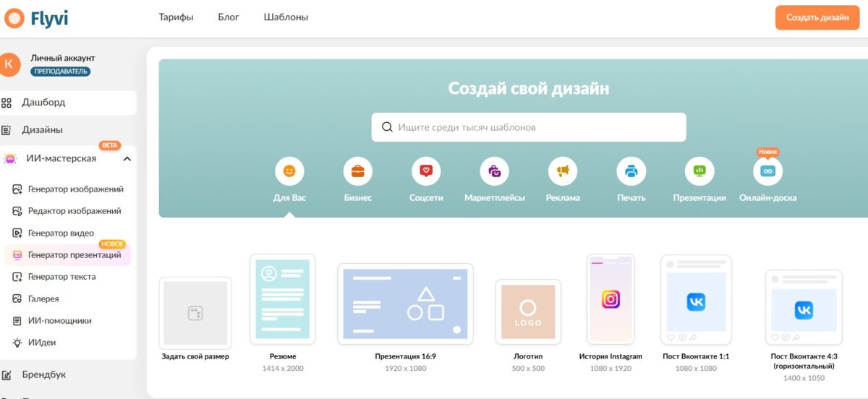Click the Редактор изображений icon
This screenshot has width=868, height=399.
(17, 211)
